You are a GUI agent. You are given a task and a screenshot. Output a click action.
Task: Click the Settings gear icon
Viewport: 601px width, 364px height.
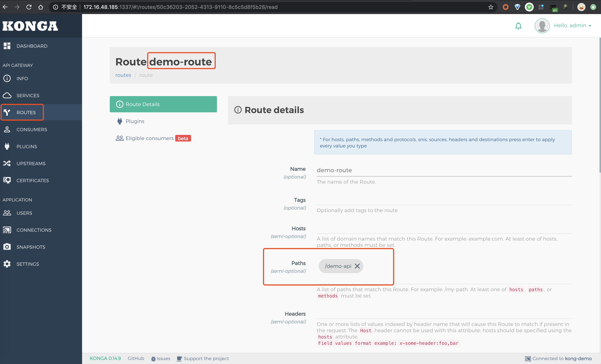[7, 264]
